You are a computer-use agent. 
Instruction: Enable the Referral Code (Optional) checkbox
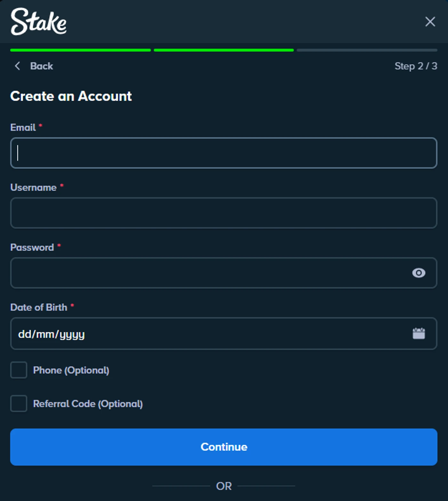[19, 404]
